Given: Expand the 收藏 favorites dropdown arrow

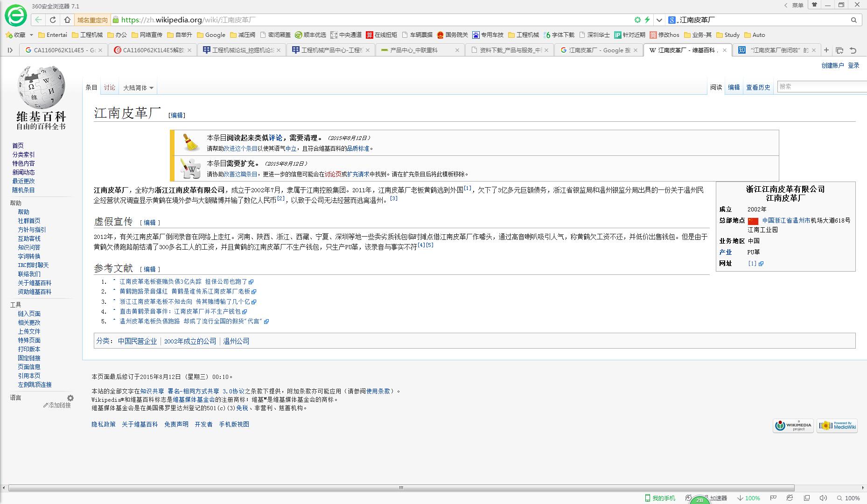Looking at the screenshot, I should pyautogui.click(x=31, y=35).
